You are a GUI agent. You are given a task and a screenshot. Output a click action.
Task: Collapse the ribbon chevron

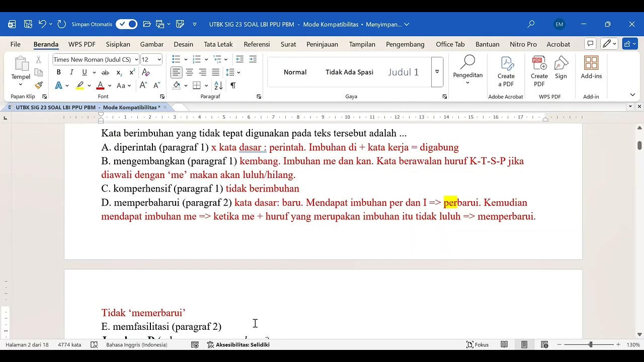coord(632,95)
